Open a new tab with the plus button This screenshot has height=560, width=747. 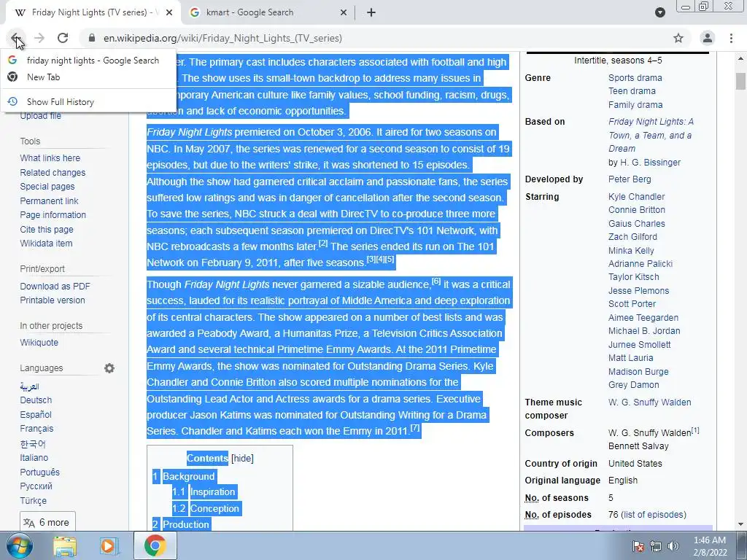(x=371, y=12)
